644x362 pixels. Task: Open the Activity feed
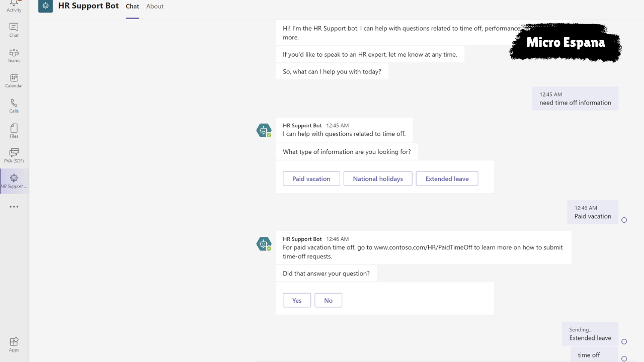tap(14, 6)
